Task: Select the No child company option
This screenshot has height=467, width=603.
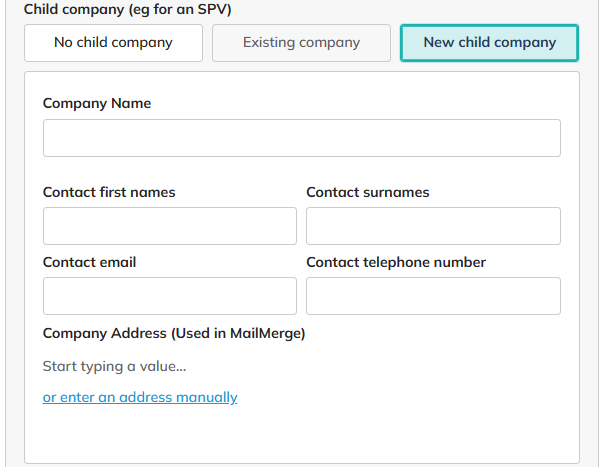Action: pyautogui.click(x=113, y=43)
